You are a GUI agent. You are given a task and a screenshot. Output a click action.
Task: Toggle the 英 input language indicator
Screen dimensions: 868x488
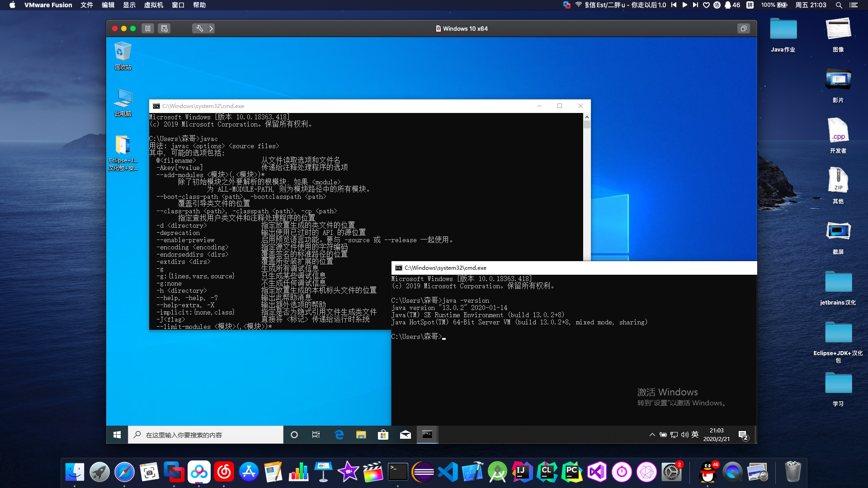pyautogui.click(x=695, y=434)
